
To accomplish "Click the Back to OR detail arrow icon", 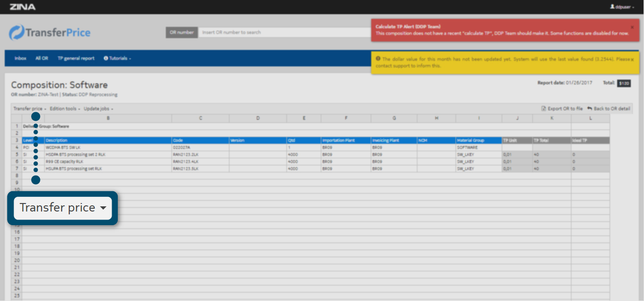I will 589,109.
